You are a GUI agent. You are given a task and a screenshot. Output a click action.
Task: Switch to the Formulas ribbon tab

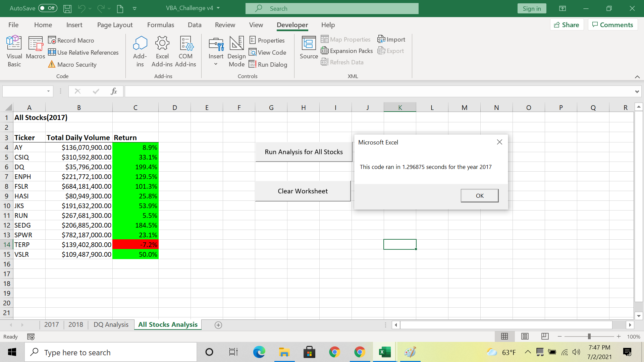(x=161, y=24)
